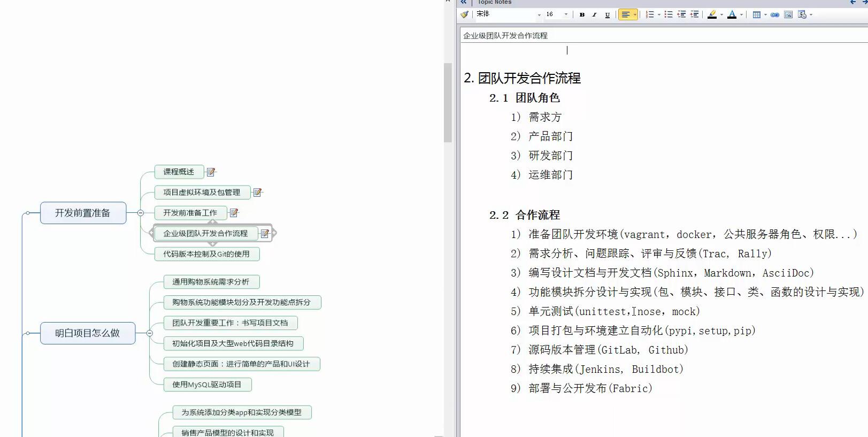
Task: Open the alignment dropdown arrow
Action: [635, 15]
